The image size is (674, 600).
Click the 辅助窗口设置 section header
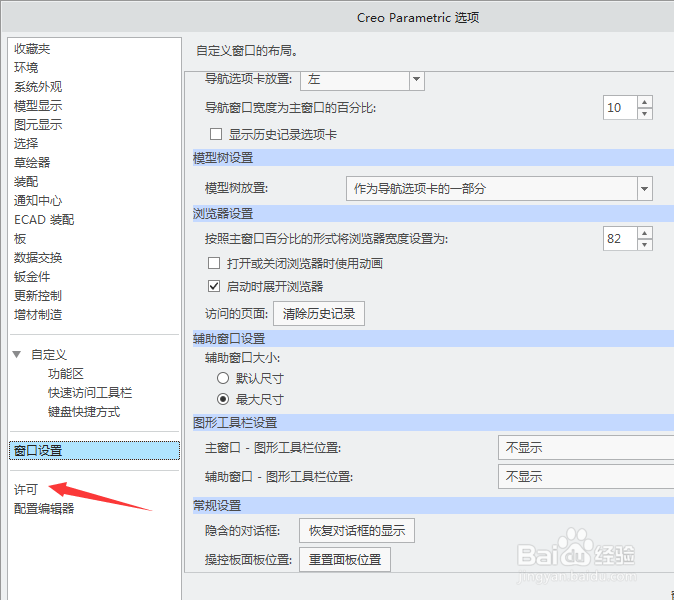tap(433, 339)
